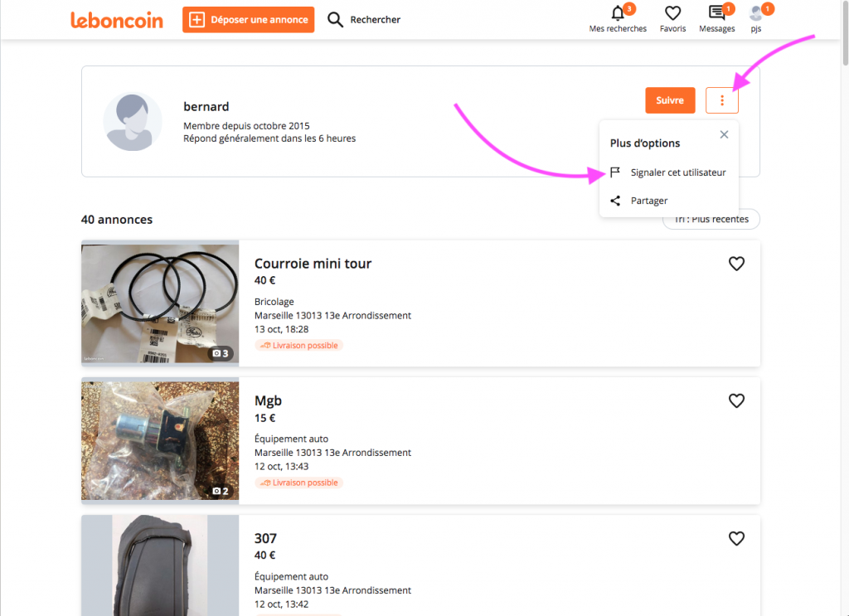
Task: Click the flag icon for Signaler
Action: 615,172
